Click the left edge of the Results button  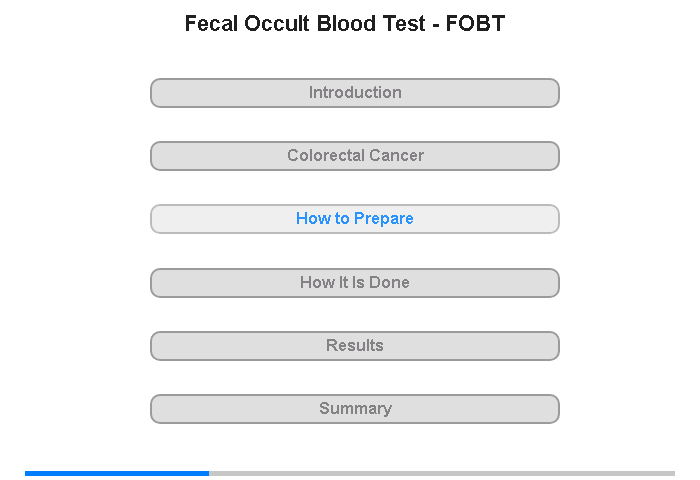pyautogui.click(x=153, y=346)
